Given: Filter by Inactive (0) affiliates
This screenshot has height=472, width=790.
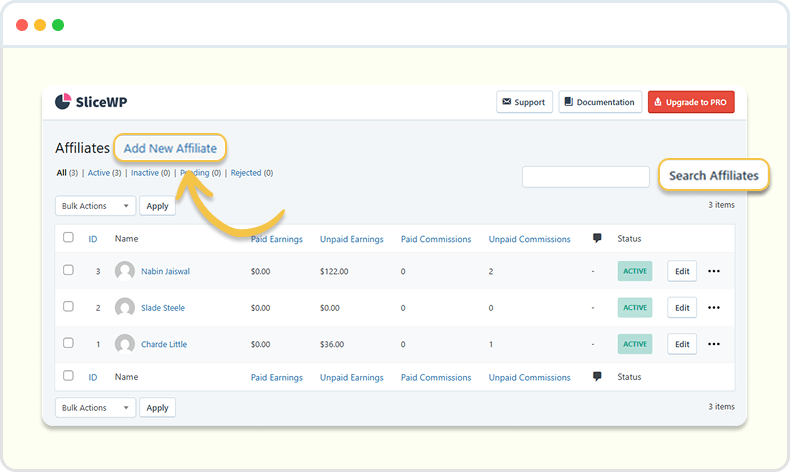Looking at the screenshot, I should 151,173.
